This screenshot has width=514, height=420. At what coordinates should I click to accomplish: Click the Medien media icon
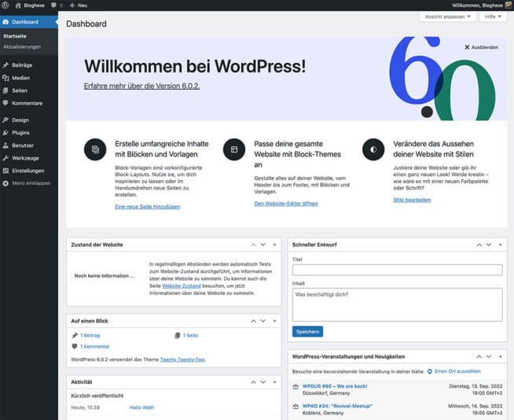coord(6,78)
